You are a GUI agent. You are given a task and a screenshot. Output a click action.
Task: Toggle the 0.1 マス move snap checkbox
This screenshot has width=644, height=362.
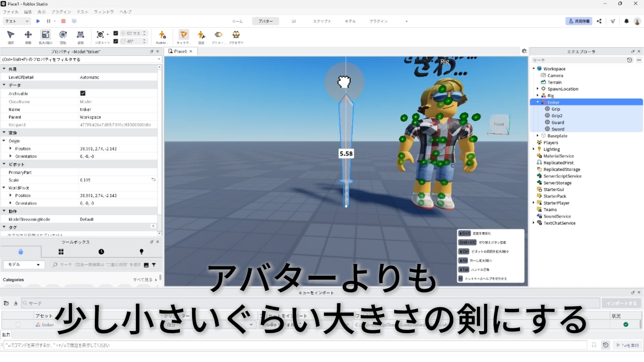(116, 33)
